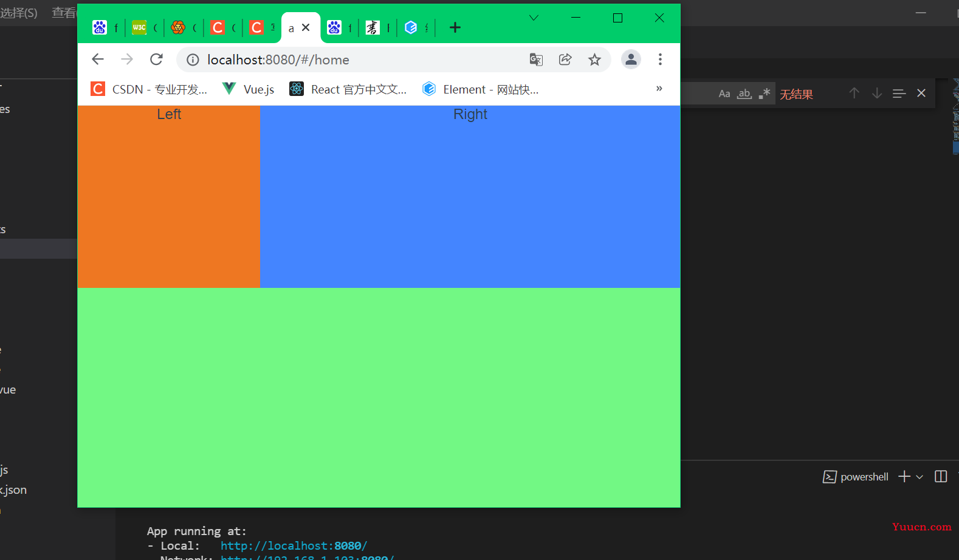The height and width of the screenshot is (560, 959).
Task: Open React 官方中文文档 bookmark
Action: click(x=348, y=89)
